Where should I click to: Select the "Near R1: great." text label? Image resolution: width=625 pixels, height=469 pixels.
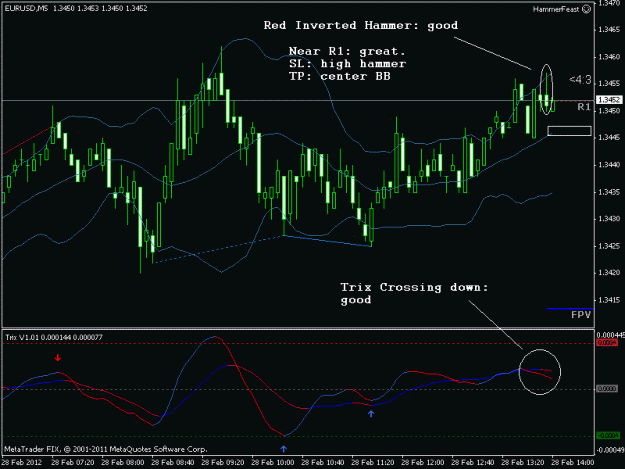(x=347, y=51)
